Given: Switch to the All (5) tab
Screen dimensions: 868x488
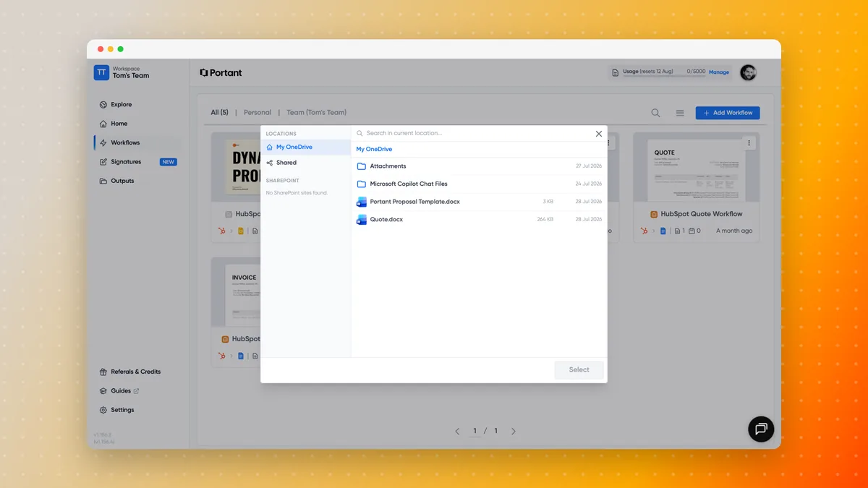Looking at the screenshot, I should (219, 113).
